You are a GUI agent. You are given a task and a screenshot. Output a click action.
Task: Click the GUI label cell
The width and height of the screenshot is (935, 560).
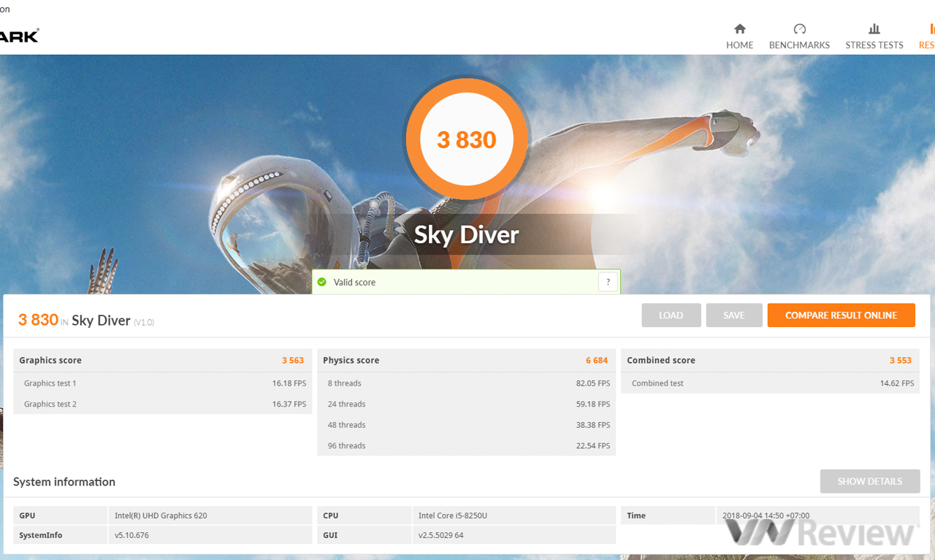[365, 535]
